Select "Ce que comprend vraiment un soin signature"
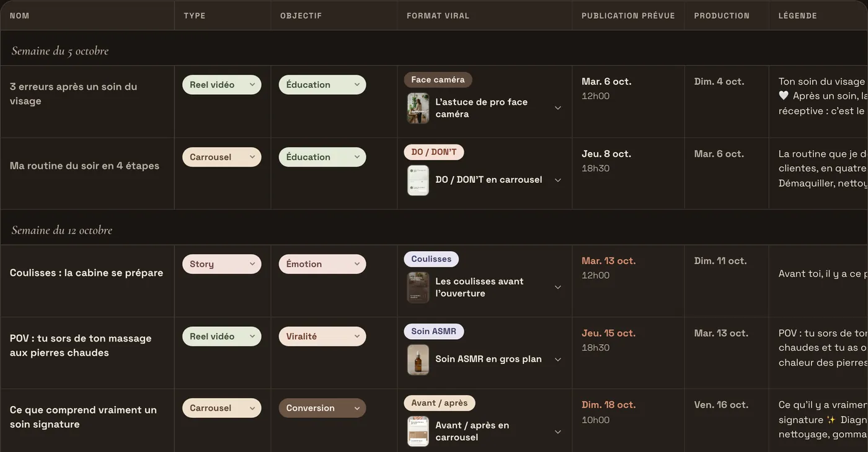Viewport: 868px width, 452px height. click(83, 417)
